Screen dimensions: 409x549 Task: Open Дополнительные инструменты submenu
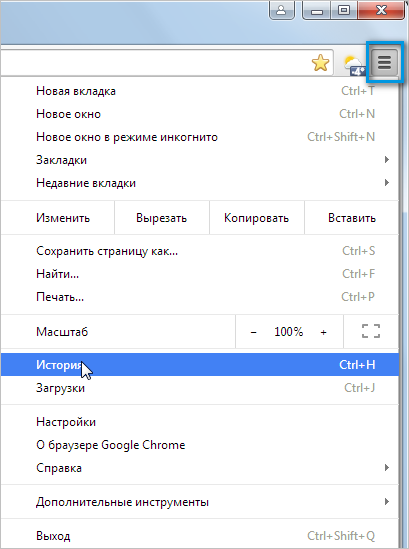tap(200, 502)
